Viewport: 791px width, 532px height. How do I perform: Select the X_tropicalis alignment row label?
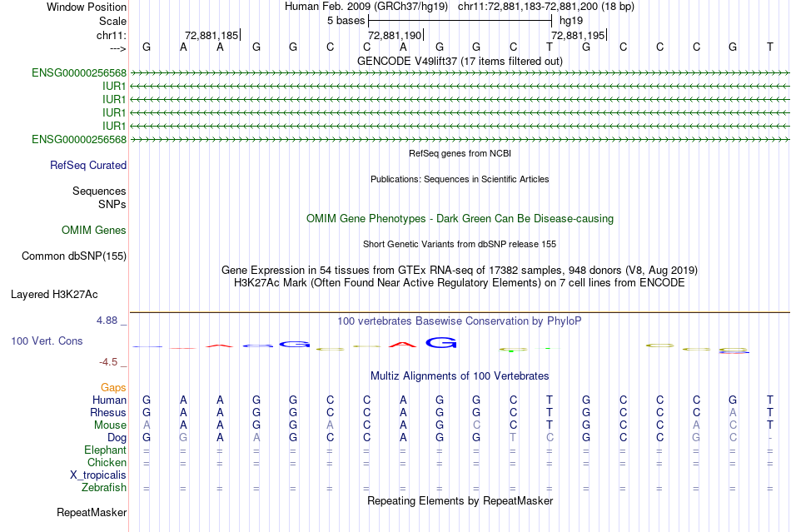coord(98,475)
